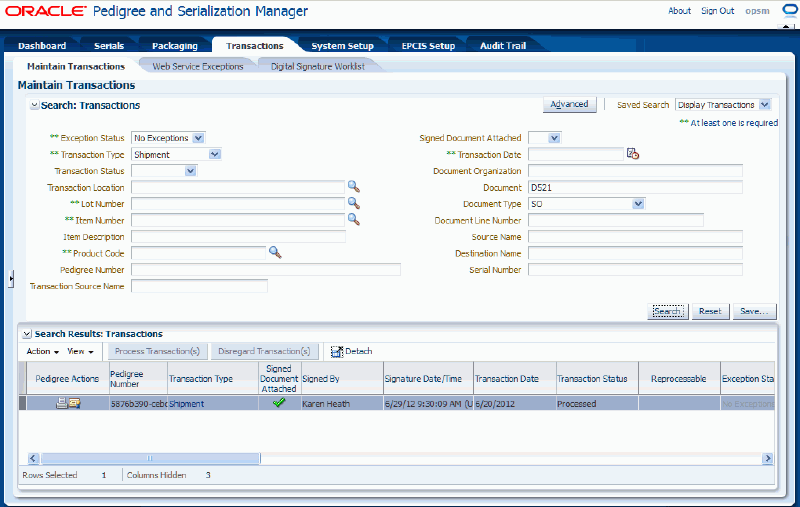
Task: Click the Reset button
Action: click(x=710, y=311)
